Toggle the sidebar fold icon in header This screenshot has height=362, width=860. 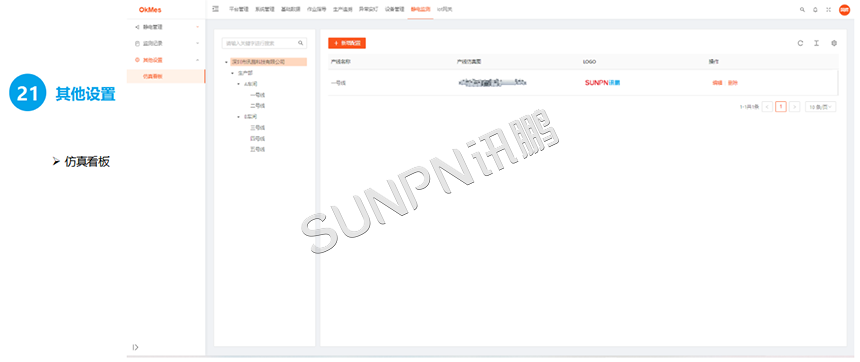click(216, 9)
